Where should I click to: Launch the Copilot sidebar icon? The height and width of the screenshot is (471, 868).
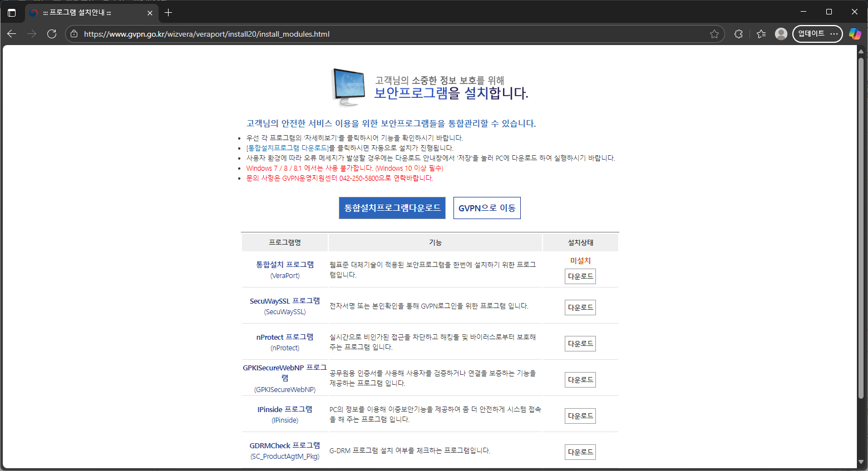[x=855, y=34]
